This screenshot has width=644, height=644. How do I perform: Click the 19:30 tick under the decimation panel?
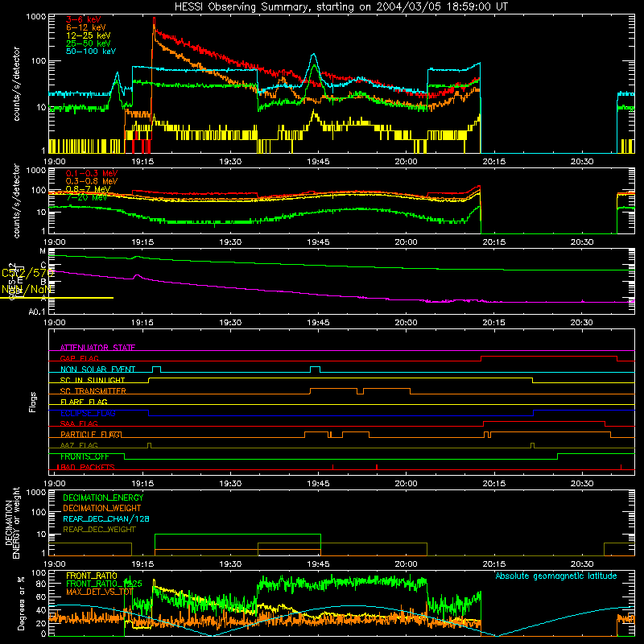click(230, 564)
